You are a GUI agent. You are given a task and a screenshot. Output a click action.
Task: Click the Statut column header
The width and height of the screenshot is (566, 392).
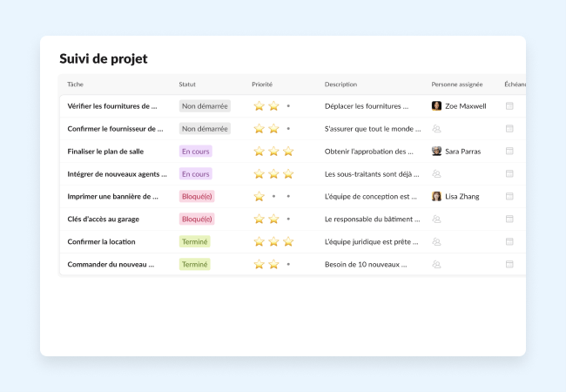[x=187, y=84]
